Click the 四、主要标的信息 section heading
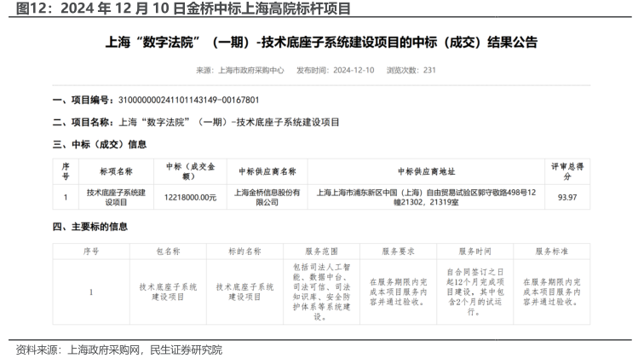Viewport: 644px width, 364px height. (90, 227)
